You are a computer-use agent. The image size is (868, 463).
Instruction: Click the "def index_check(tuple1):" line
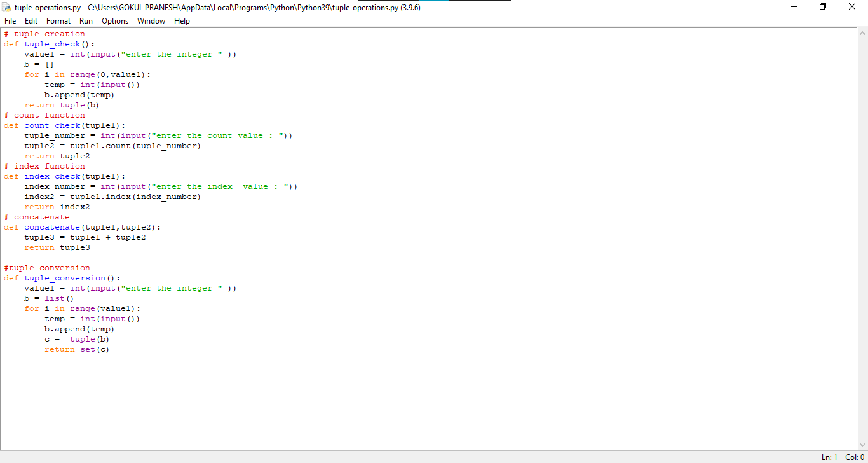[65, 176]
